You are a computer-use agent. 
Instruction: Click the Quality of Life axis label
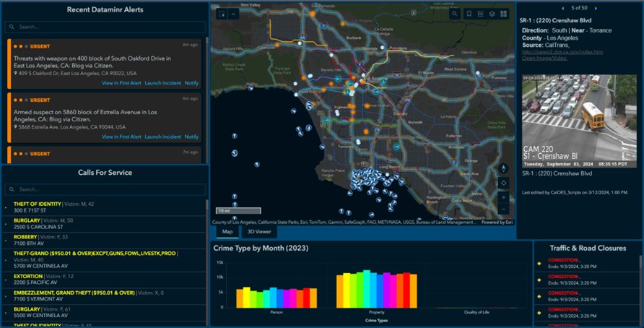click(477, 312)
